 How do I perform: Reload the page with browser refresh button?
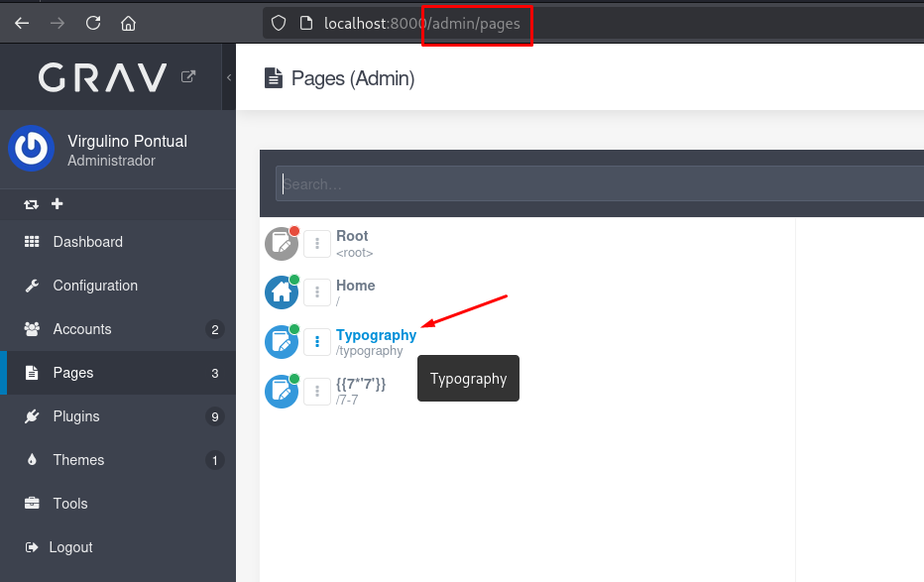click(x=92, y=23)
